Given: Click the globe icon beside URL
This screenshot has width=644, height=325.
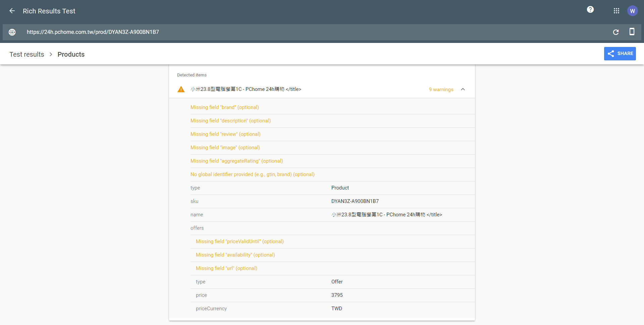Looking at the screenshot, I should point(12,32).
